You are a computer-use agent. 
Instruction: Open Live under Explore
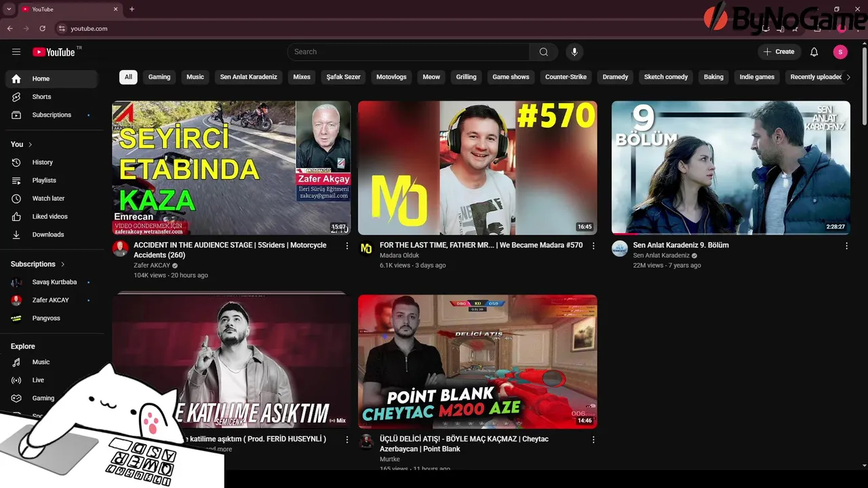tap(52, 380)
